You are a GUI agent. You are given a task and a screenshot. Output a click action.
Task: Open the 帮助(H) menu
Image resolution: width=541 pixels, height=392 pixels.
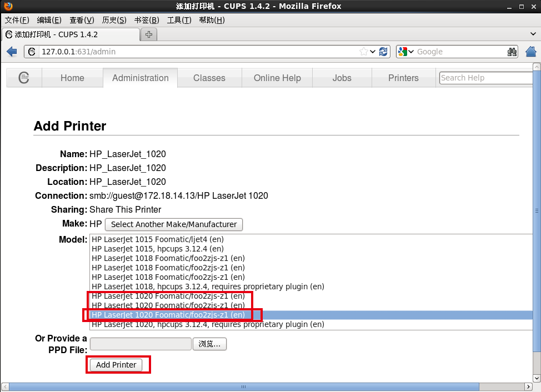tap(212, 20)
